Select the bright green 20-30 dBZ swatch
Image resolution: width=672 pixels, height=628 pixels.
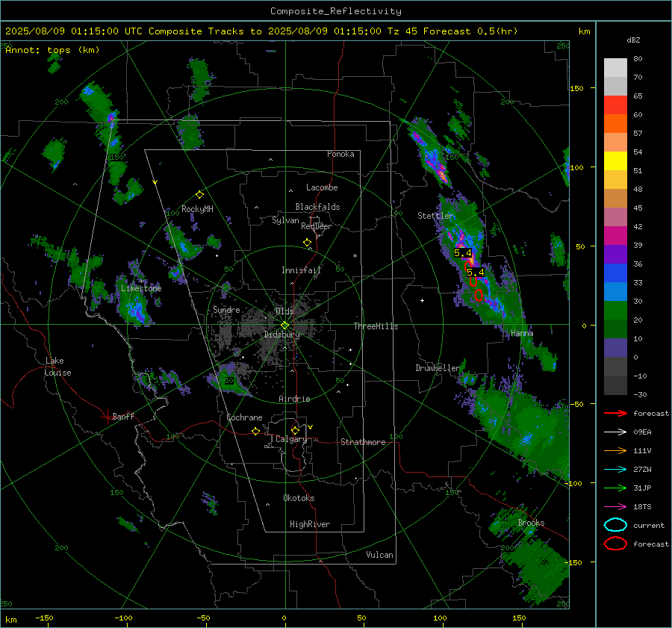click(615, 310)
